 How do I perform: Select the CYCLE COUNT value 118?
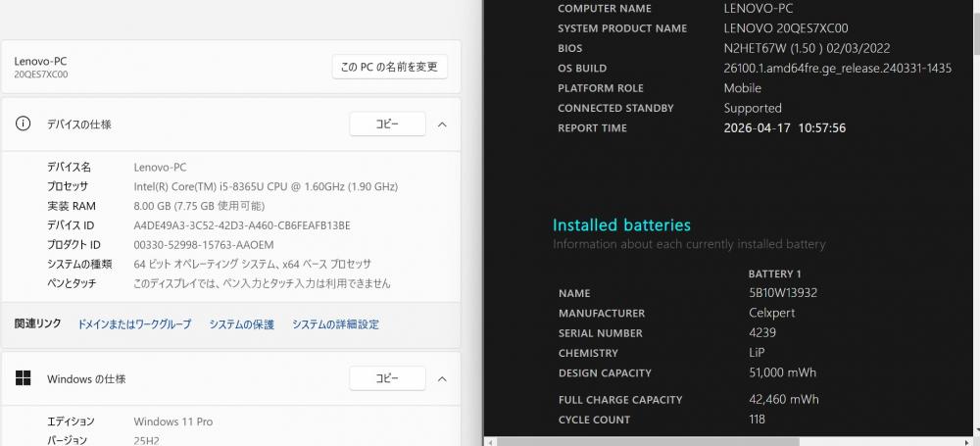(x=757, y=420)
